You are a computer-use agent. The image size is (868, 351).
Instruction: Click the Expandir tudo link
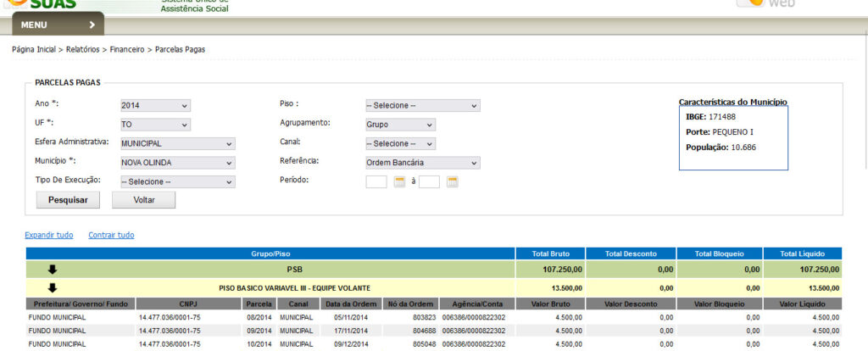pyautogui.click(x=48, y=235)
